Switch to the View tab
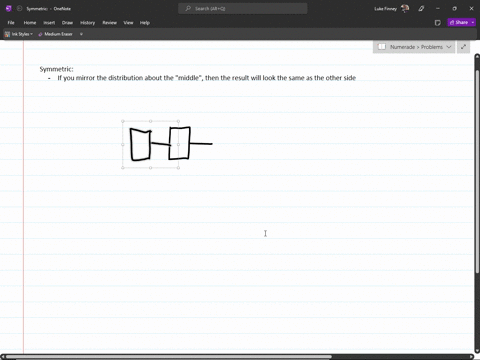480x360 pixels. [x=128, y=23]
